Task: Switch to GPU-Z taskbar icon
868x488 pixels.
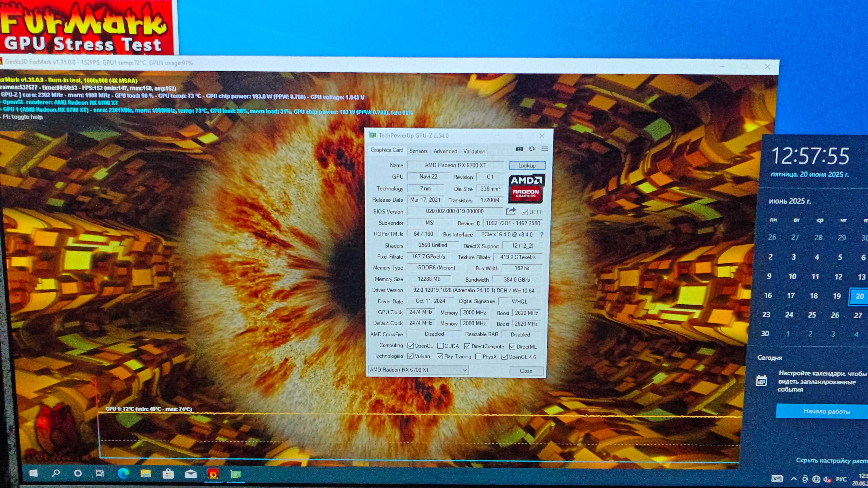Action: 235,474
